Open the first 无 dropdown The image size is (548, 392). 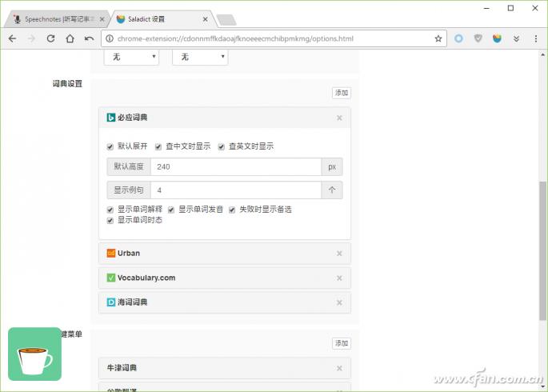click(x=132, y=57)
